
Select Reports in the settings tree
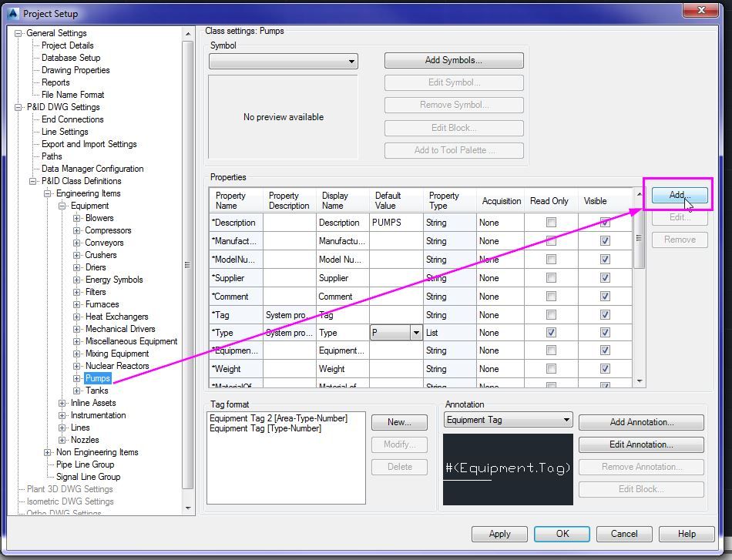point(55,82)
